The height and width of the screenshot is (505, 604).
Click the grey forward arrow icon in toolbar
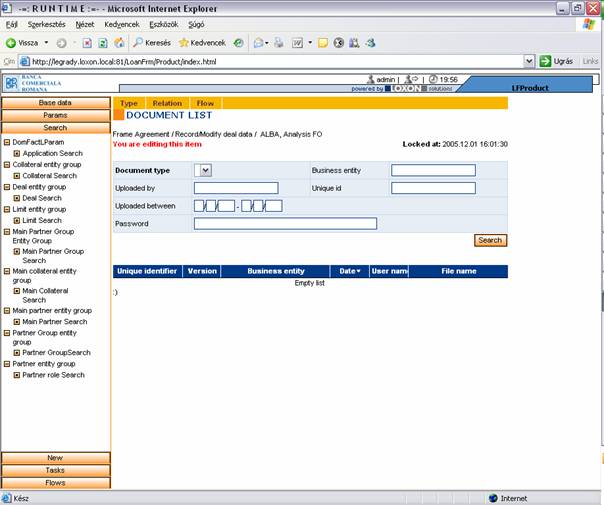[61, 43]
